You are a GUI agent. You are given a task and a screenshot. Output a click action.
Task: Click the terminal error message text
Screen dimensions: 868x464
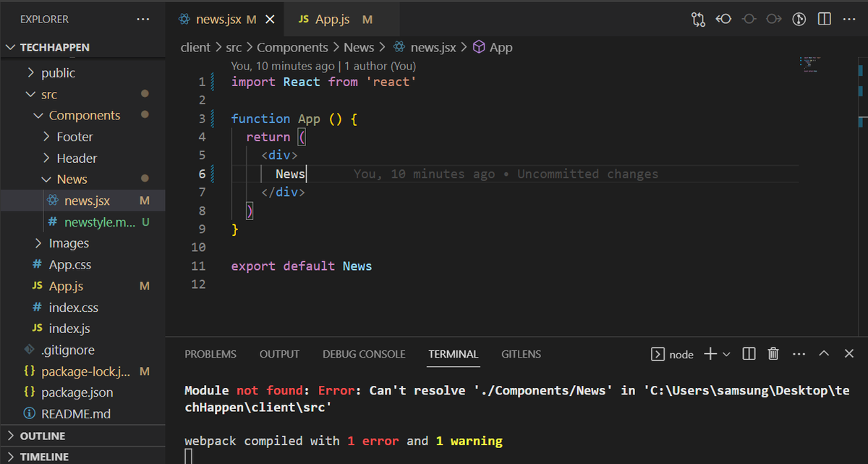(516, 399)
